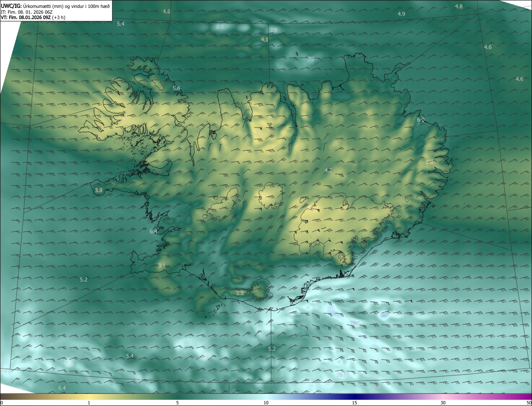The image size is (532, 406).
Task: Click the IT: Fim. 08. 01. 2026 06Z line
Action: (26, 12)
